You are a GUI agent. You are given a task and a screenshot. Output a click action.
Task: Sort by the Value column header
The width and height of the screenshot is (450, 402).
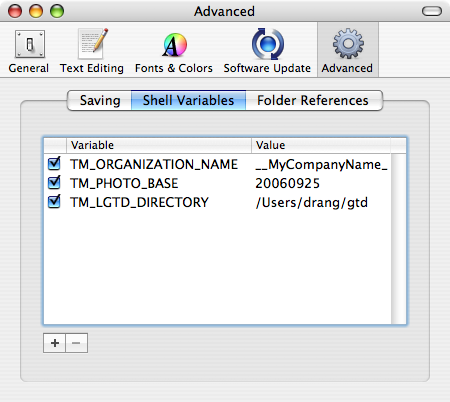[x=321, y=145]
